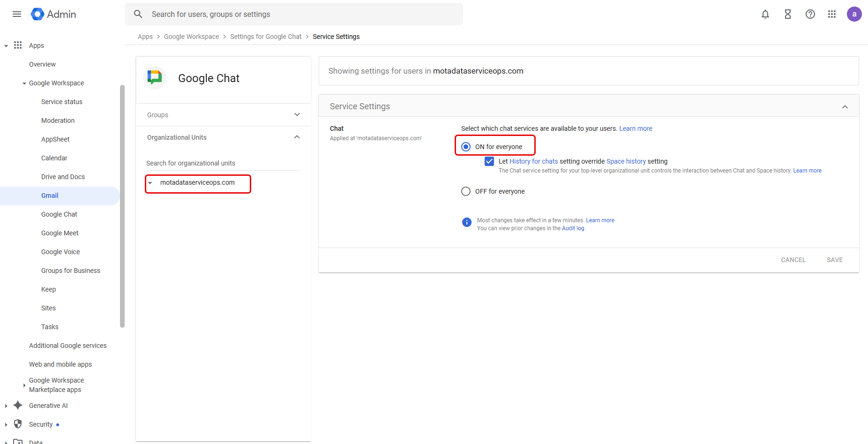Open Google Meet in the sidebar
The image size is (868, 444).
(60, 233)
